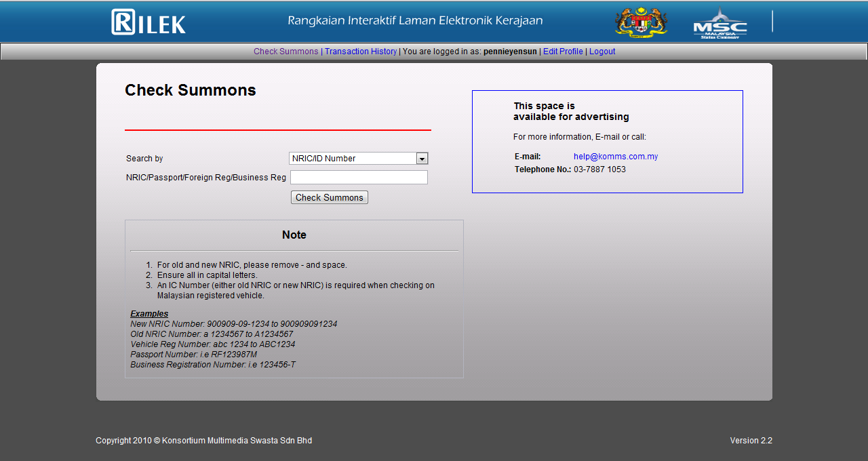Image resolution: width=868 pixels, height=461 pixels.
Task: Open Check Summons in the navigation bar
Action: pyautogui.click(x=286, y=52)
